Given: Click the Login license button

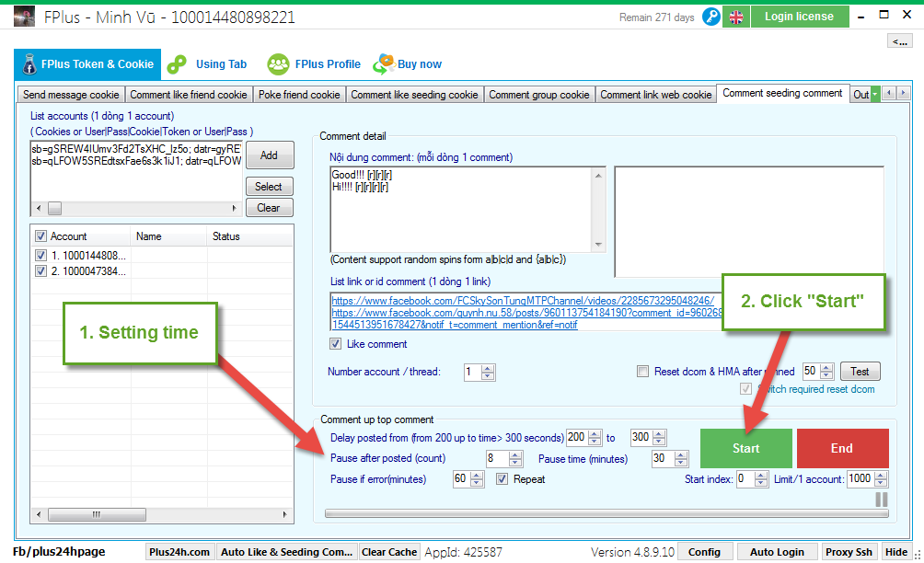Looking at the screenshot, I should coord(800,17).
